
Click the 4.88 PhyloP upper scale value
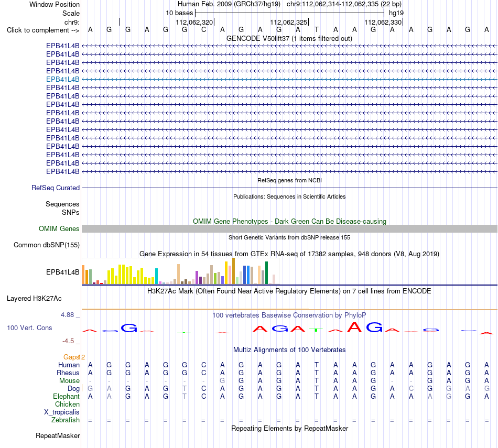click(x=67, y=315)
